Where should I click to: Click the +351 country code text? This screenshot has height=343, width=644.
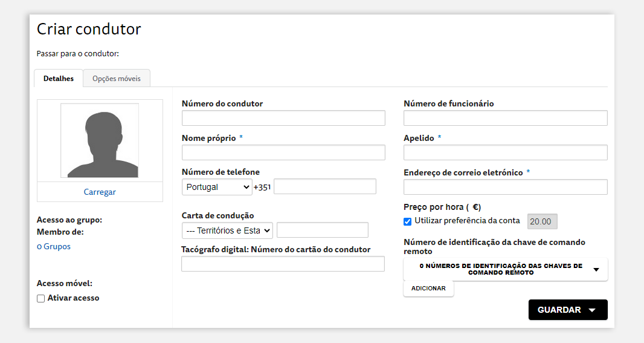[262, 187]
